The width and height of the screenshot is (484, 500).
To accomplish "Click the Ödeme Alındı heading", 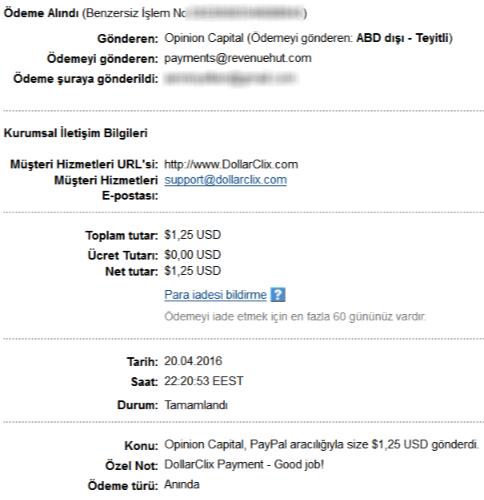I will tap(41, 13).
